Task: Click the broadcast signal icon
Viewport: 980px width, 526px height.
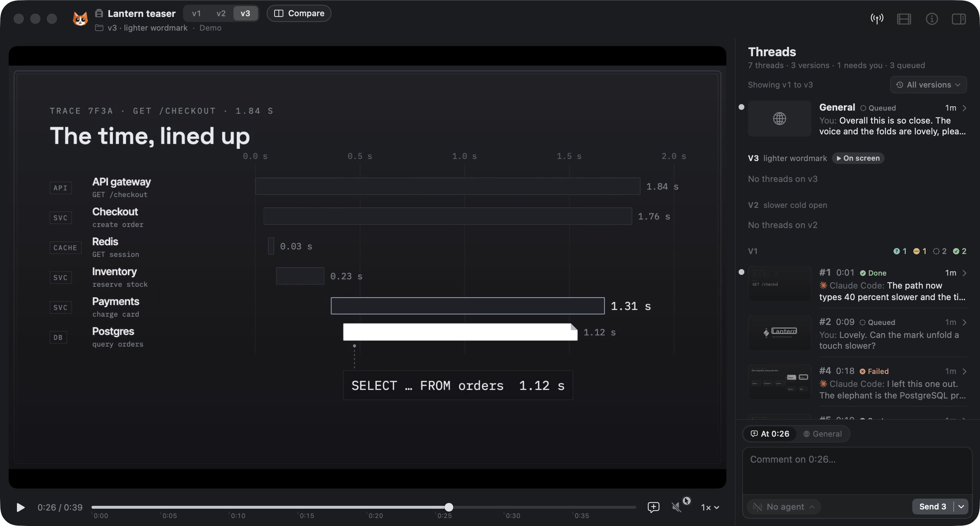Action: tap(877, 19)
